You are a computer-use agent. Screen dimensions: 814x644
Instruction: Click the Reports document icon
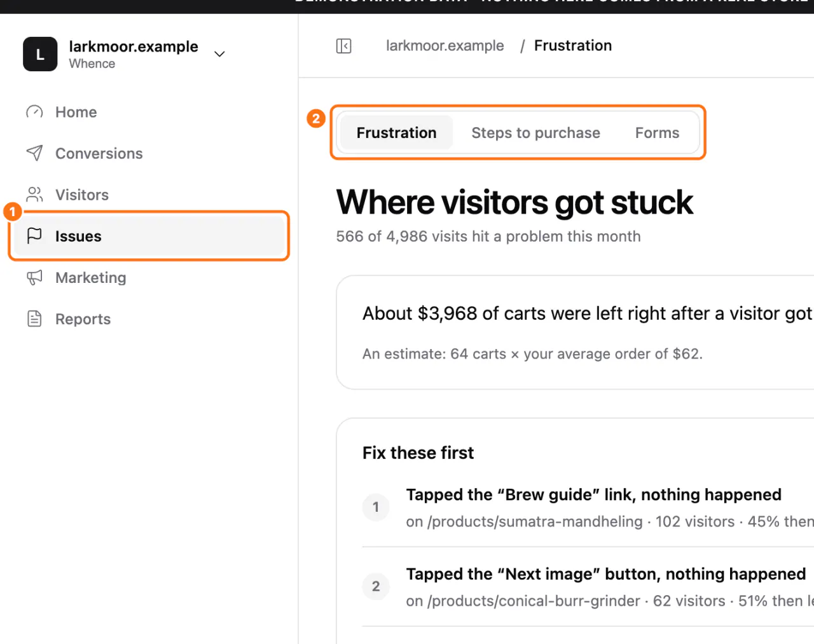34,319
